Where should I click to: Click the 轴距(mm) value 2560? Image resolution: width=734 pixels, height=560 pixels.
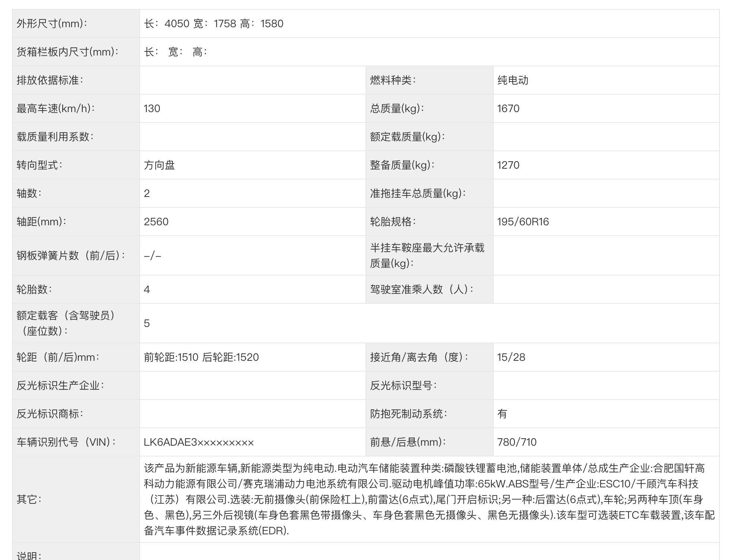[156, 222]
